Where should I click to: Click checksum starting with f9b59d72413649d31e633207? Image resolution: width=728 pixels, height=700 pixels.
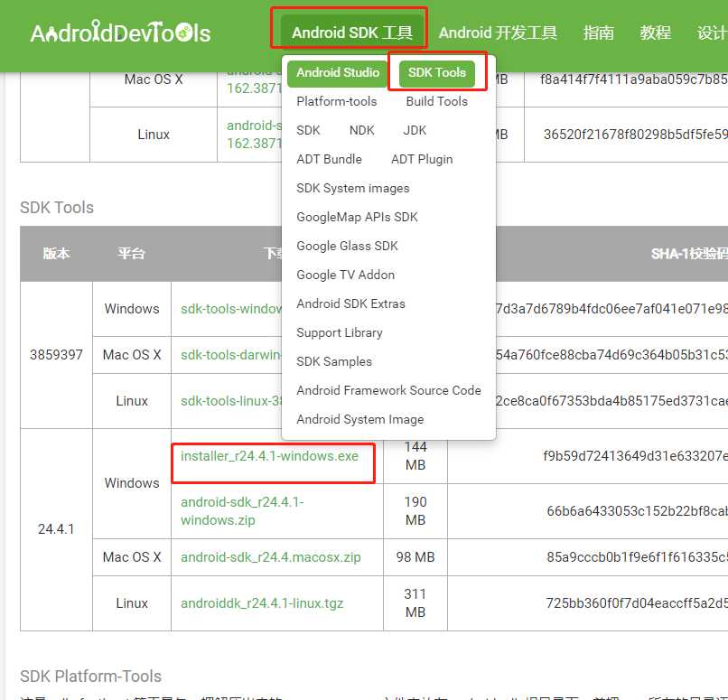(x=635, y=456)
